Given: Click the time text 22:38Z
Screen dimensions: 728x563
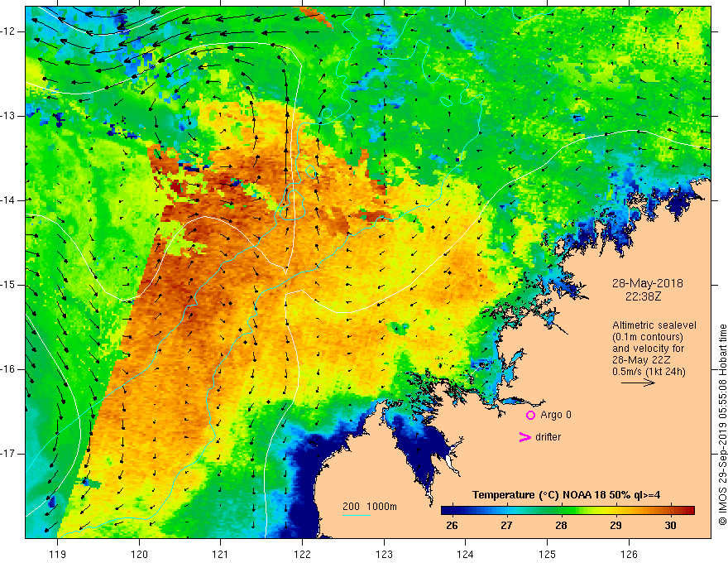Looking at the screenshot, I should (x=643, y=296).
